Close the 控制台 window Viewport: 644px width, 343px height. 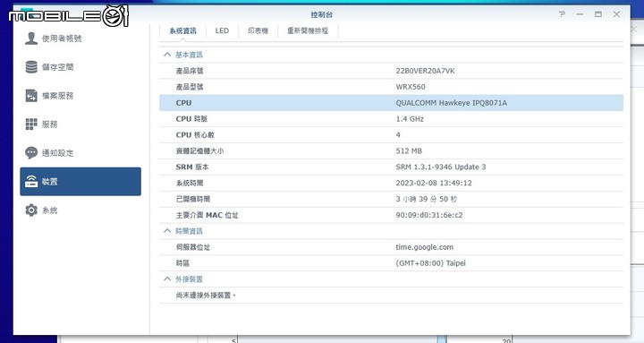pyautogui.click(x=616, y=14)
